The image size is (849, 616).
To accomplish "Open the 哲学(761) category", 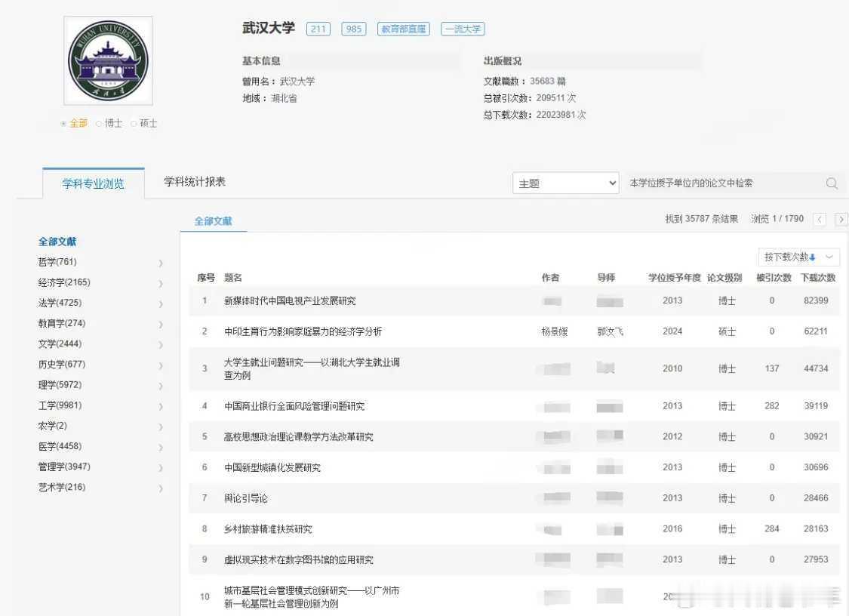I will pos(57,262).
